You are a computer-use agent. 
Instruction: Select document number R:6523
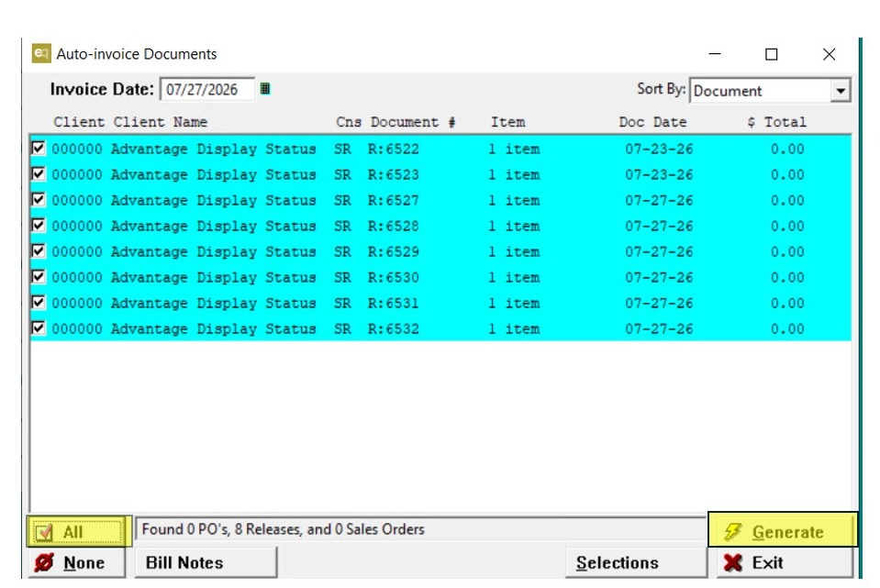pyautogui.click(x=394, y=174)
